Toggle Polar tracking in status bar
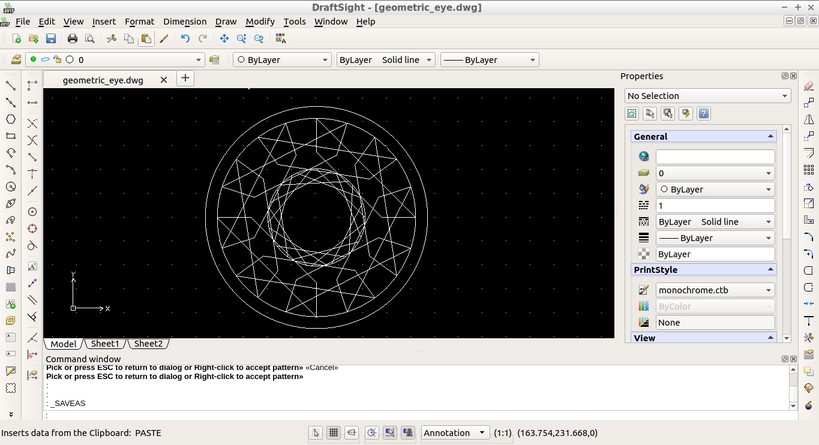Image resolution: width=819 pixels, height=445 pixels. (x=371, y=432)
